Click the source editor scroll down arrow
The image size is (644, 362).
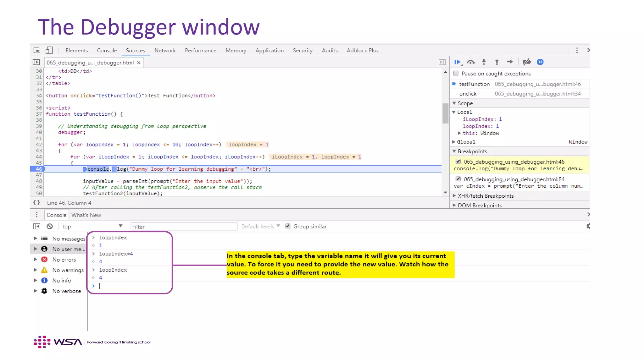pos(445,193)
